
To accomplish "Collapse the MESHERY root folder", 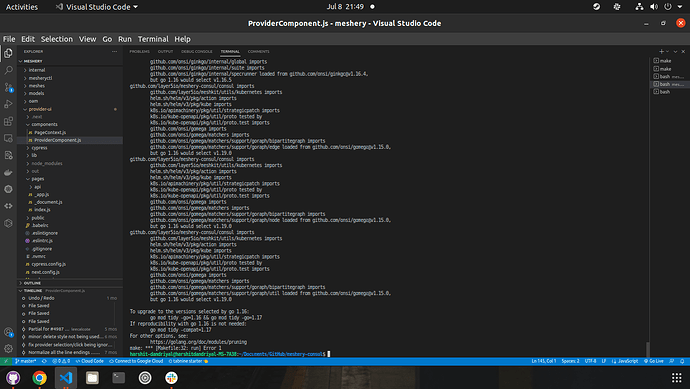I will click(x=70, y=61).
